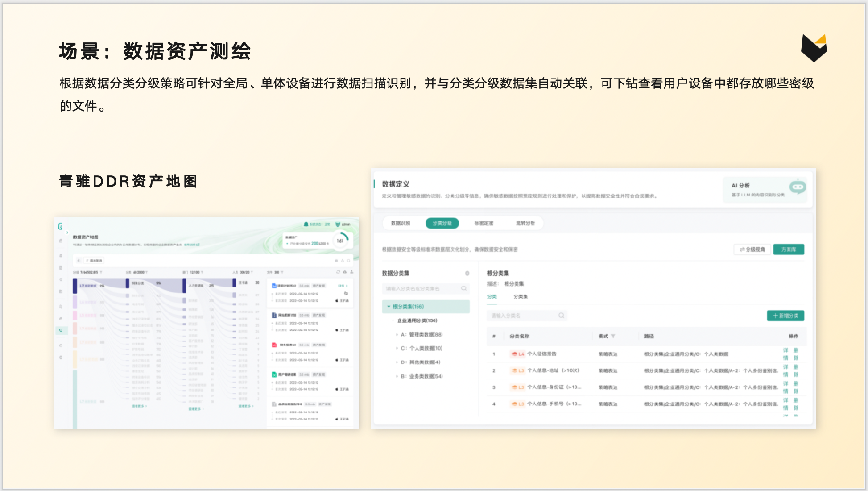
Task: Expand C: 个人类数据(10) tree node
Action: click(397, 348)
